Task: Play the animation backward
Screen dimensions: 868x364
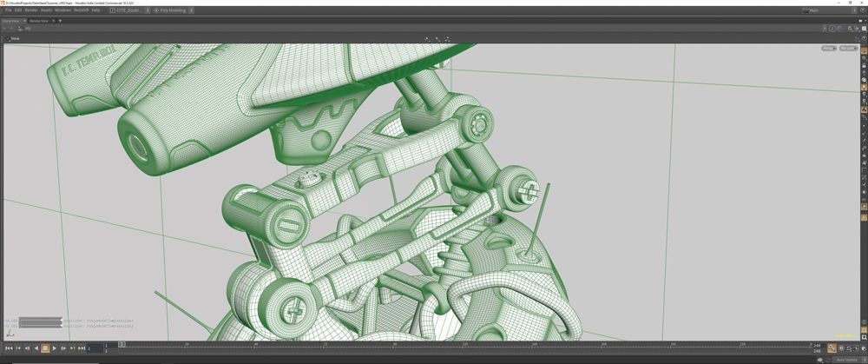Action: [36, 348]
